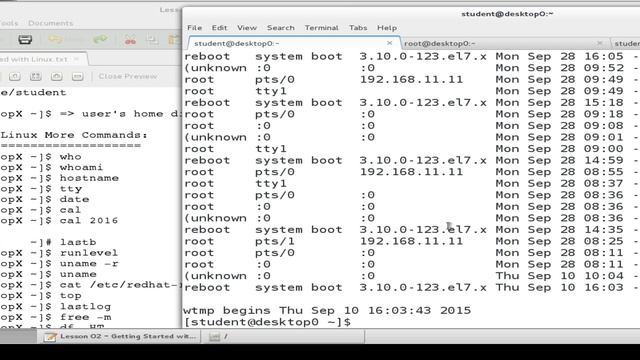Open the Help menu in the terminal
640x360 pixels.
[387, 28]
